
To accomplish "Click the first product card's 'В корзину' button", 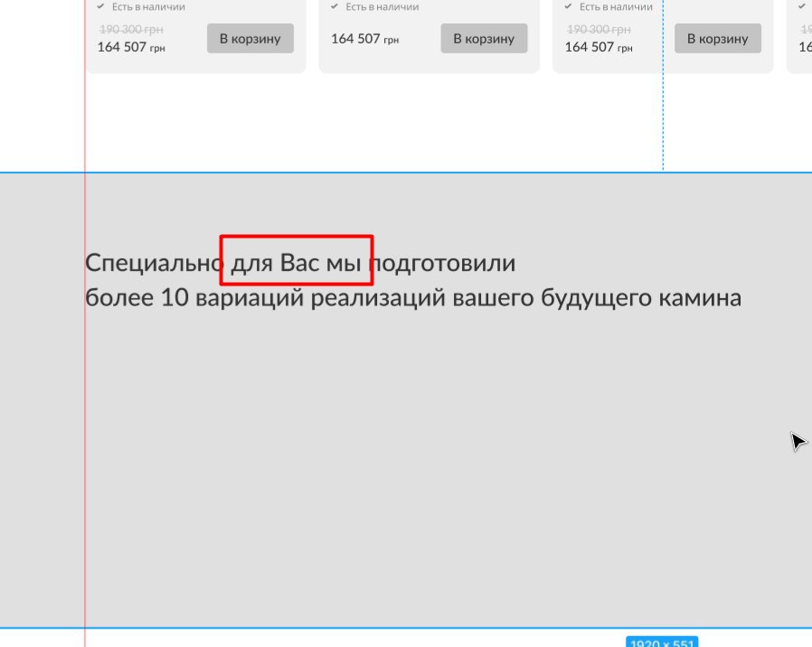I will pos(250,38).
